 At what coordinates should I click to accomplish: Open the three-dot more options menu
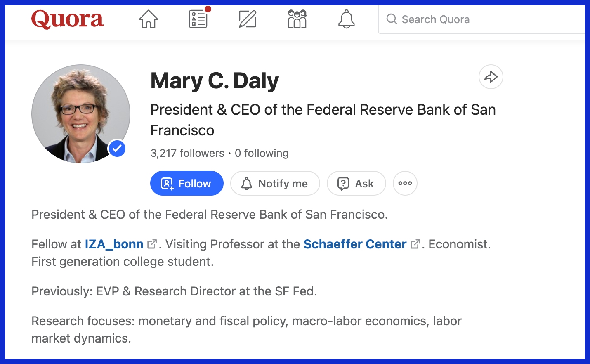405,183
